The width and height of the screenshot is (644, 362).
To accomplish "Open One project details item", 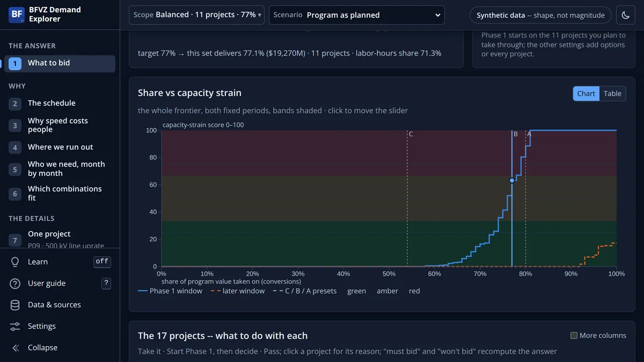I will coord(60,239).
